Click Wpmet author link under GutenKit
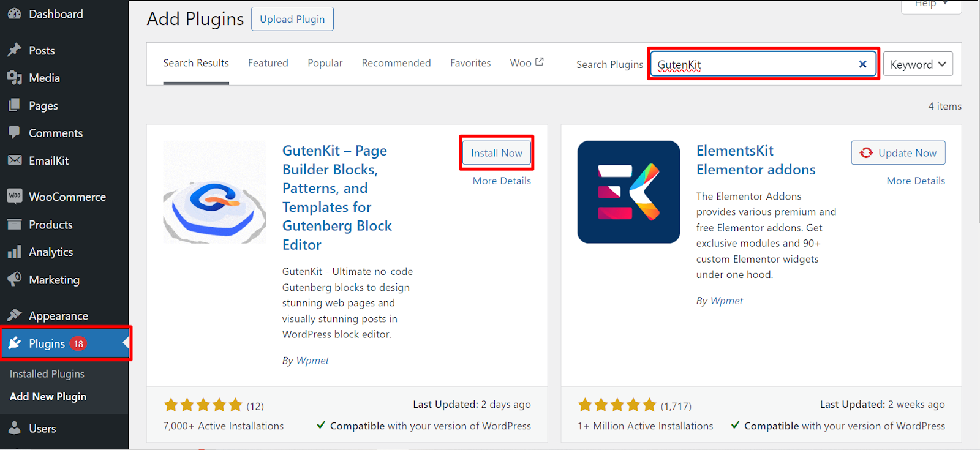 pyautogui.click(x=312, y=361)
